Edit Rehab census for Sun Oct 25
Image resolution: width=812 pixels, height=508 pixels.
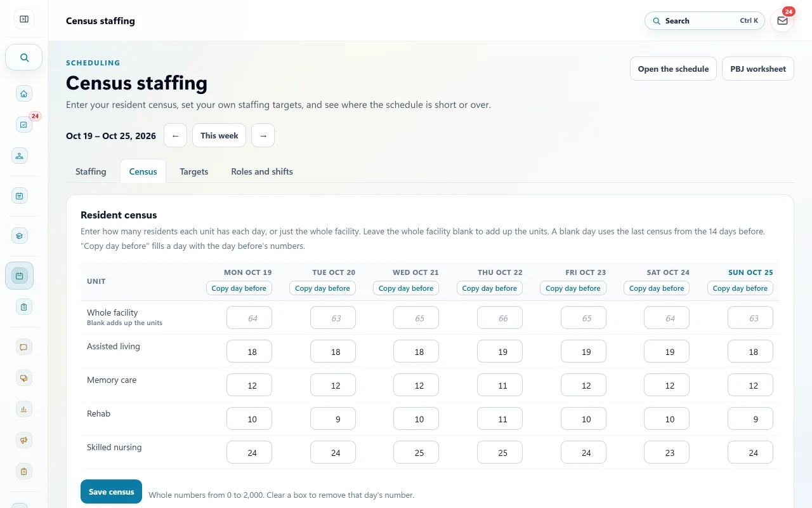[750, 418]
